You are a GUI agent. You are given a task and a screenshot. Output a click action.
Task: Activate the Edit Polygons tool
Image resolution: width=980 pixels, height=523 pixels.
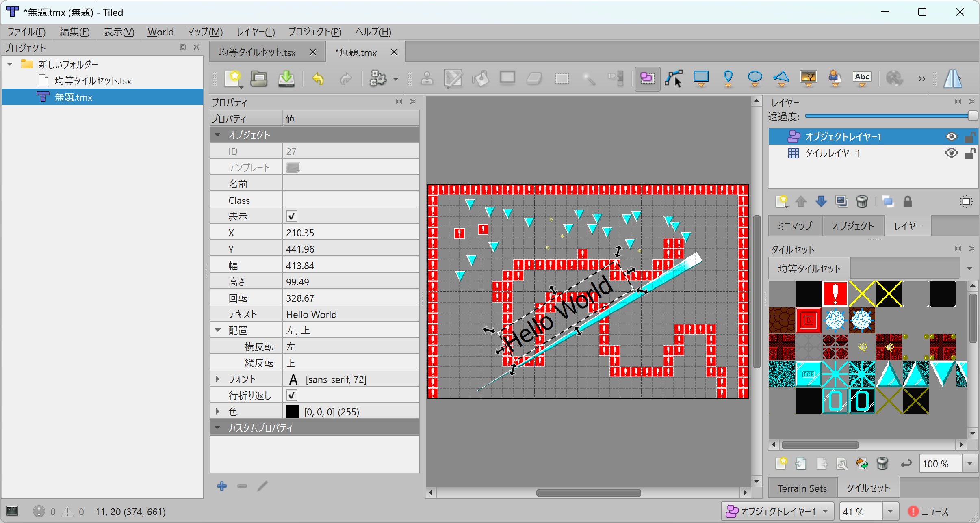coord(673,78)
